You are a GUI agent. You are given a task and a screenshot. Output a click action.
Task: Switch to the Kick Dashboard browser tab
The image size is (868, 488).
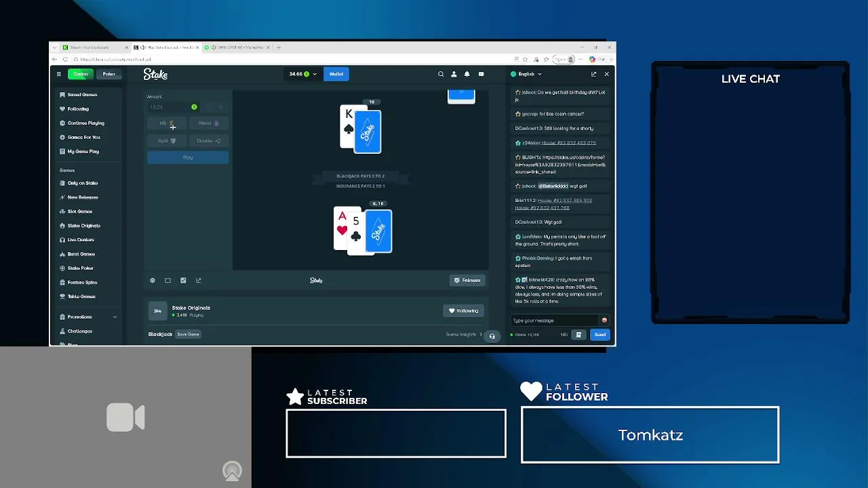coord(94,47)
